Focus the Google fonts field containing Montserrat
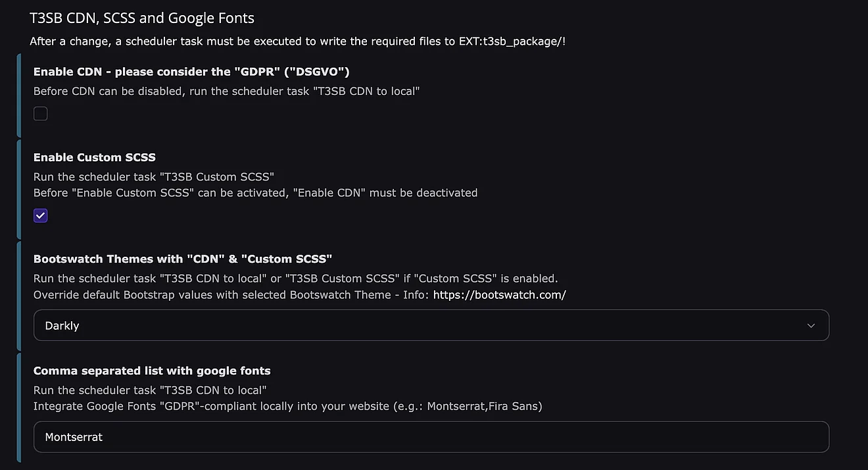868x470 pixels. click(431, 437)
